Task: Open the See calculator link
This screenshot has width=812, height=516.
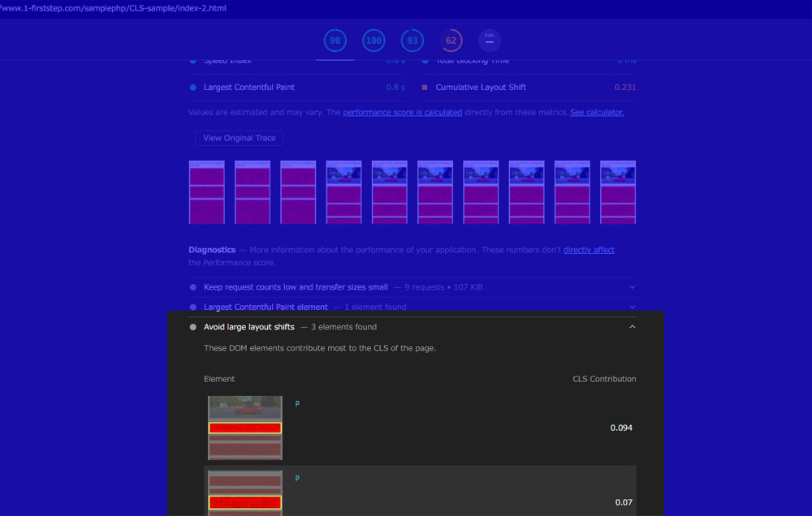Action: pyautogui.click(x=597, y=112)
